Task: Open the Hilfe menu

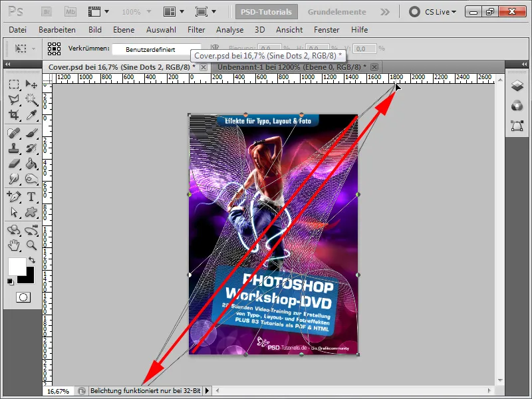Action: [359, 30]
